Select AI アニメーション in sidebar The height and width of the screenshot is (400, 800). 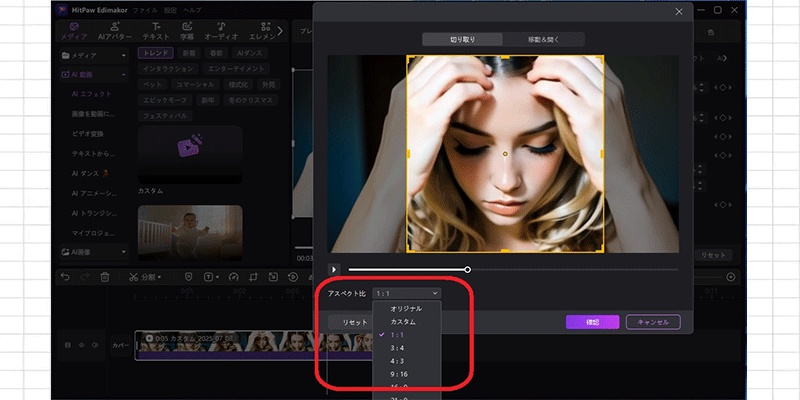94,194
